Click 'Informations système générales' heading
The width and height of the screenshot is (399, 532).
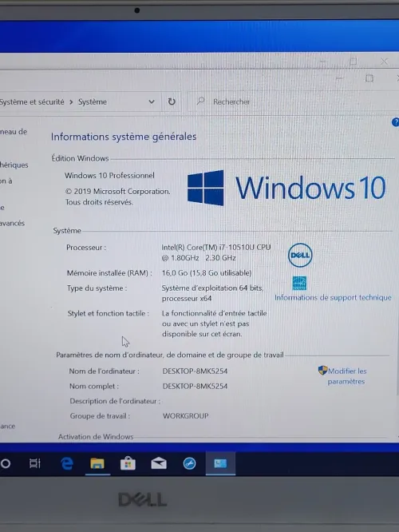click(x=124, y=137)
